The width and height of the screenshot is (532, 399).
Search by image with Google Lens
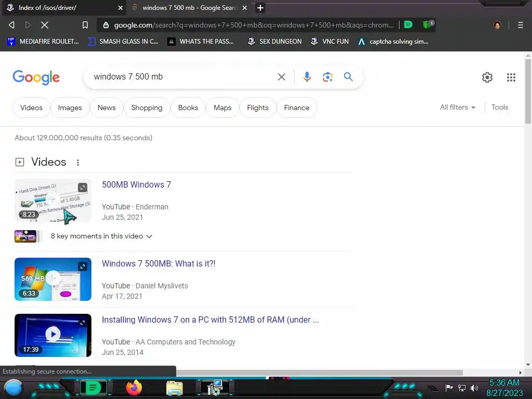pos(327,77)
